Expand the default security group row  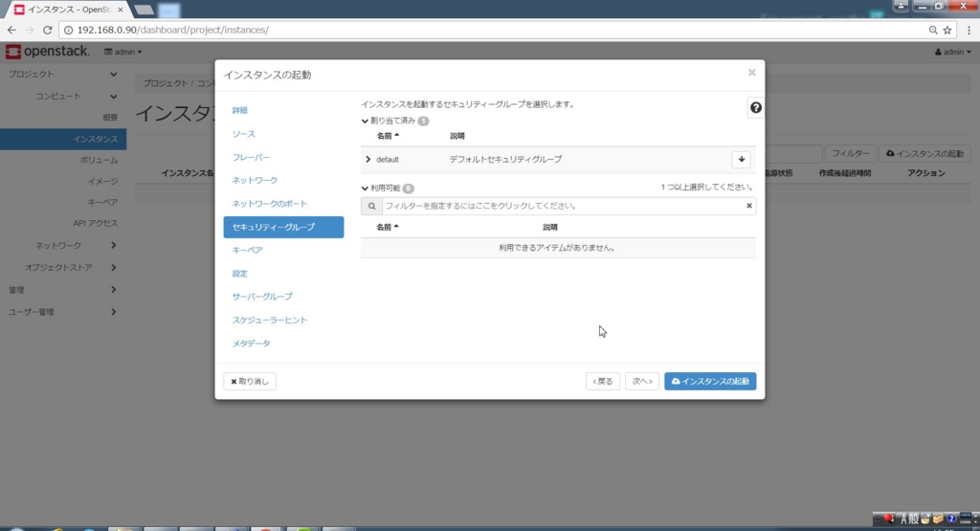click(368, 159)
